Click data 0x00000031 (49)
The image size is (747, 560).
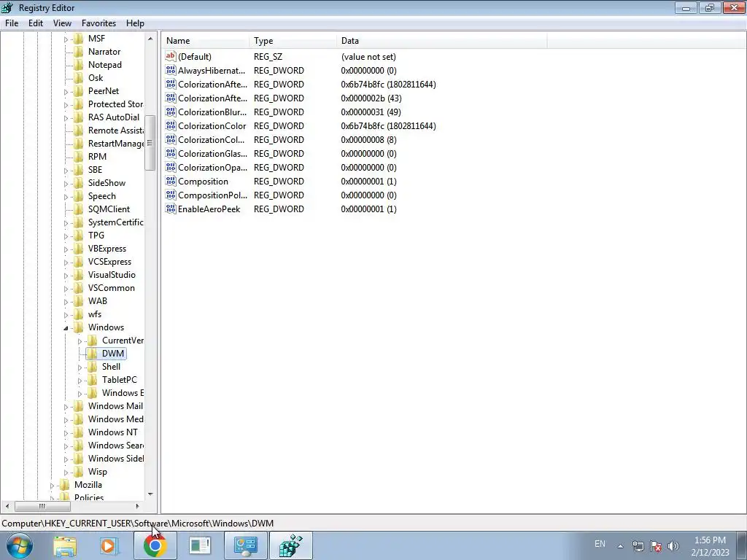pos(371,112)
